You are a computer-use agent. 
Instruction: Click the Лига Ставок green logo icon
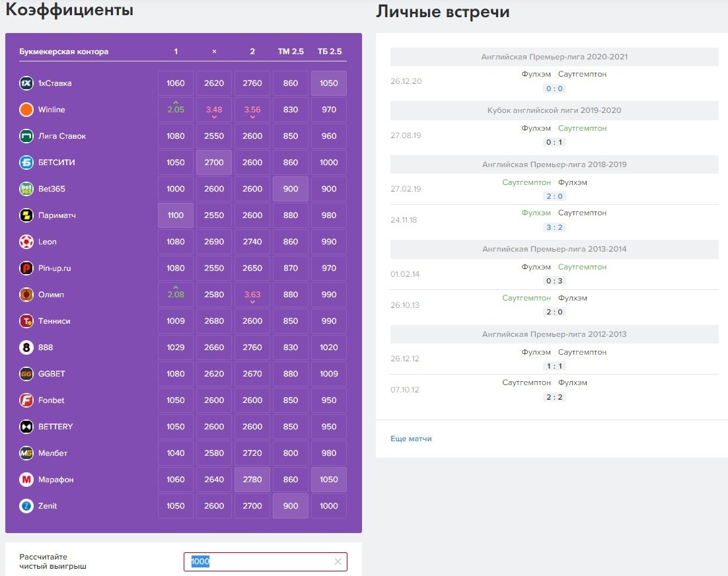[26, 136]
